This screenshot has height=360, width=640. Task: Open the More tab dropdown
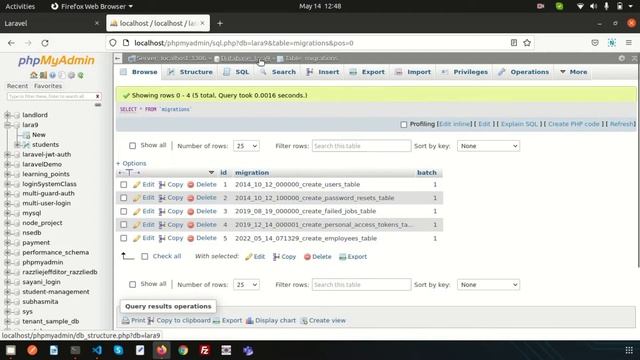coord(573,72)
